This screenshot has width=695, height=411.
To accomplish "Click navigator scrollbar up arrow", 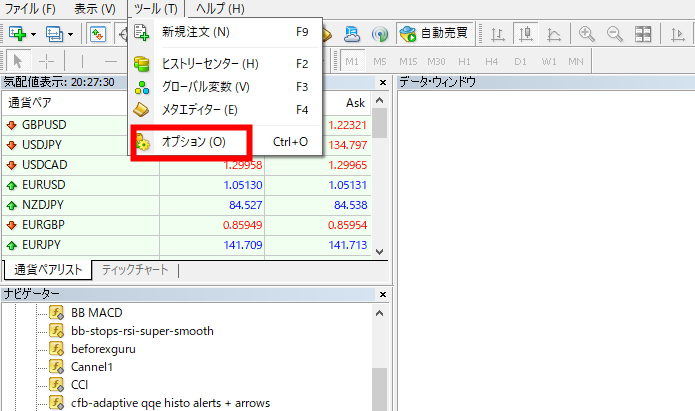I will click(x=379, y=313).
